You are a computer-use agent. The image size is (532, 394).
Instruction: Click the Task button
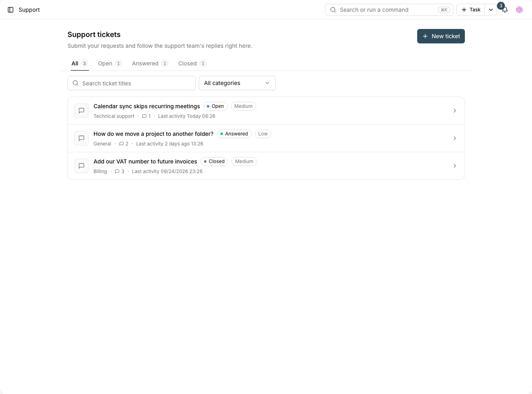point(471,10)
